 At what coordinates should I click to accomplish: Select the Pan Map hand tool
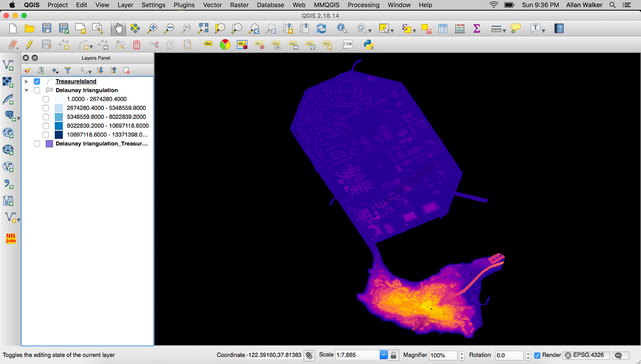(119, 29)
